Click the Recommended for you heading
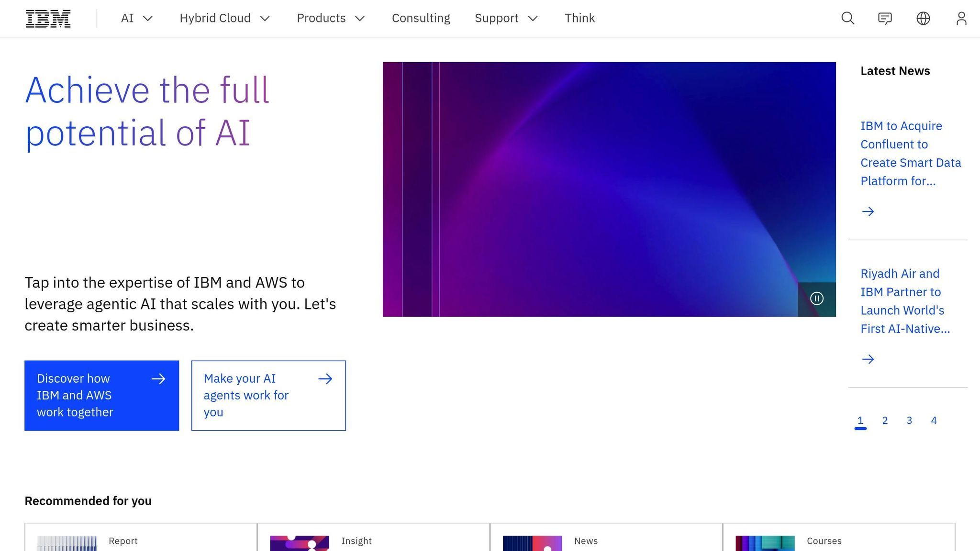This screenshot has height=551, width=980. (88, 501)
